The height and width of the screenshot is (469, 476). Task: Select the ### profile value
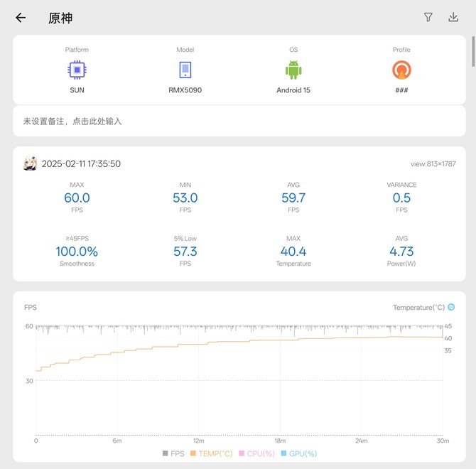401,90
